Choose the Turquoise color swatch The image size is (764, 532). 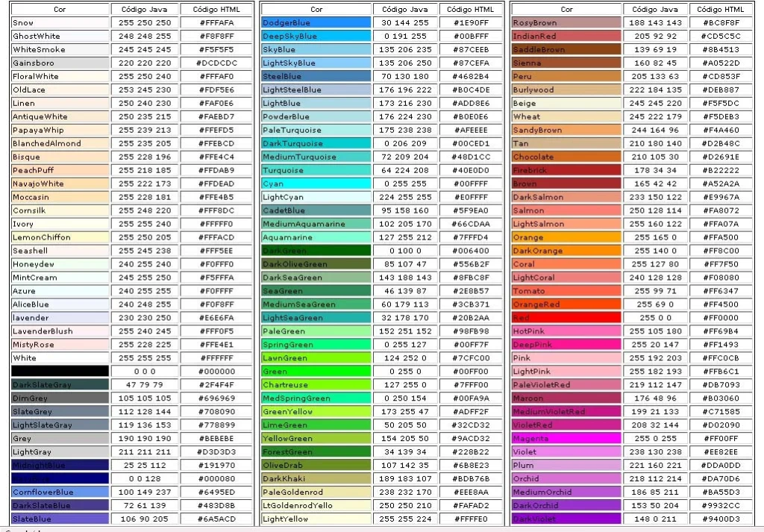[x=316, y=171]
